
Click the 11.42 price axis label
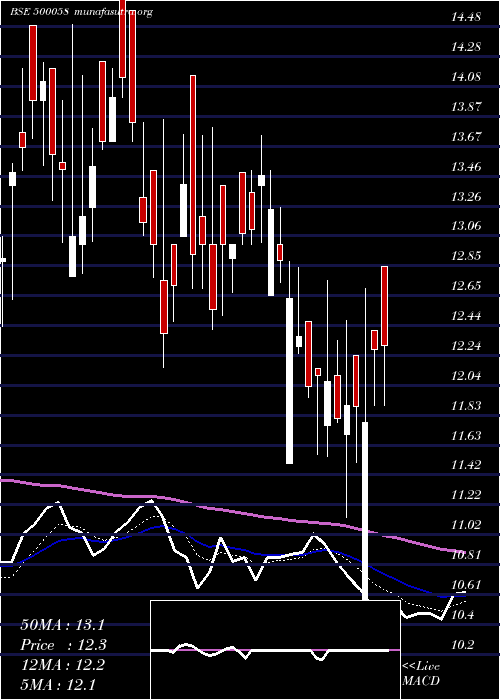[x=466, y=465]
